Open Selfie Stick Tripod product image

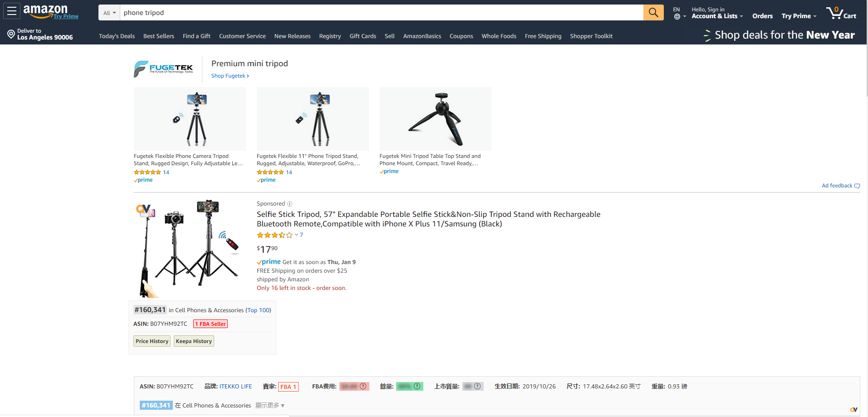coord(191,248)
